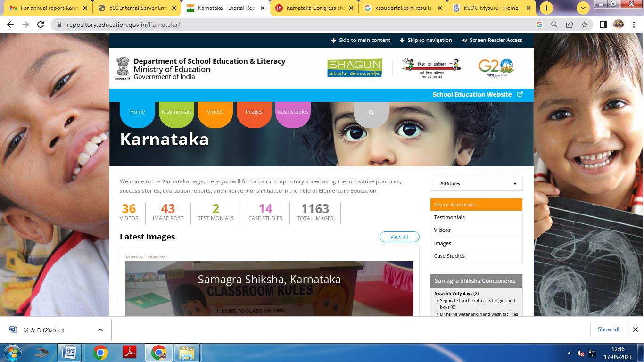
Task: Open Microsoft Word from the taskbar
Action: [x=69, y=352]
